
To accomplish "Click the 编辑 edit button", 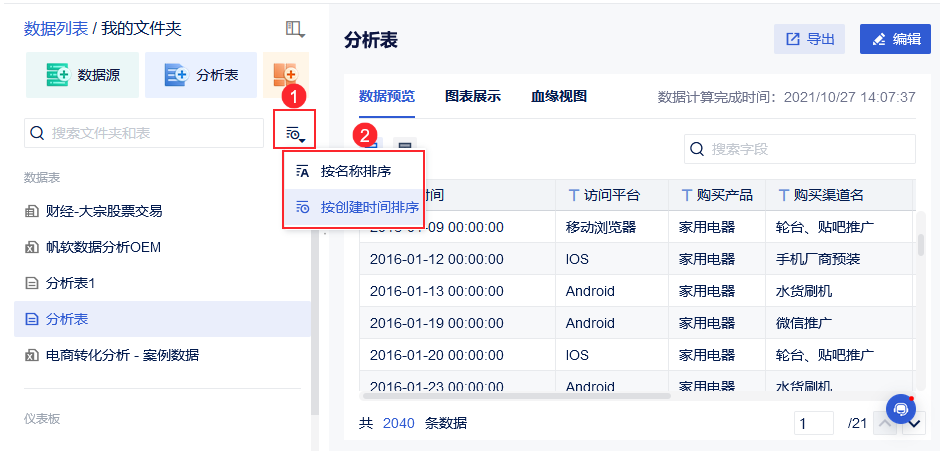I will point(896,40).
